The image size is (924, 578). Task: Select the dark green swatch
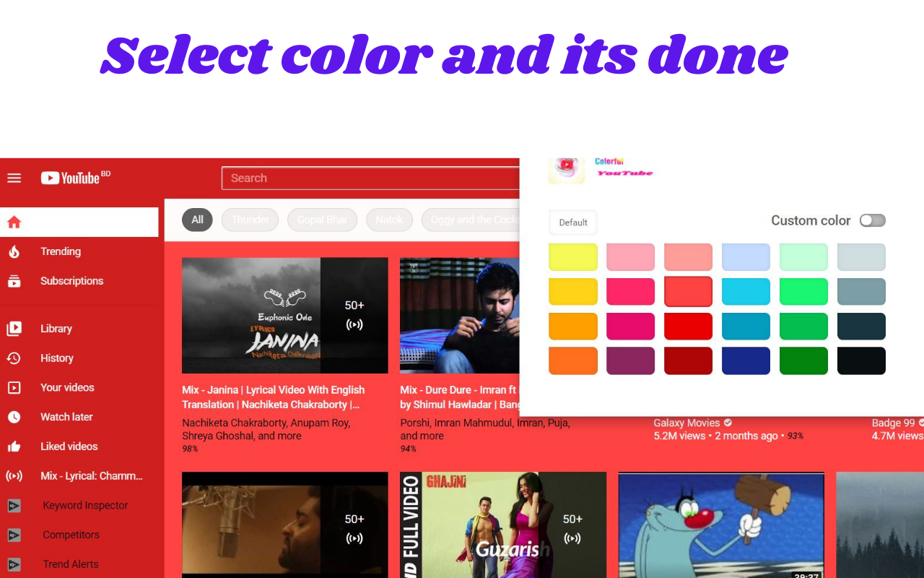(804, 361)
